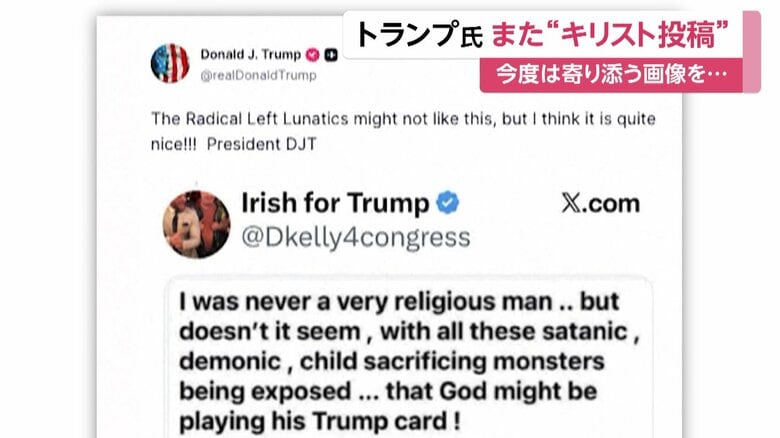Open Donald J. Trump's flag profile avatar
Screen dimensions: 780x438
(170, 63)
